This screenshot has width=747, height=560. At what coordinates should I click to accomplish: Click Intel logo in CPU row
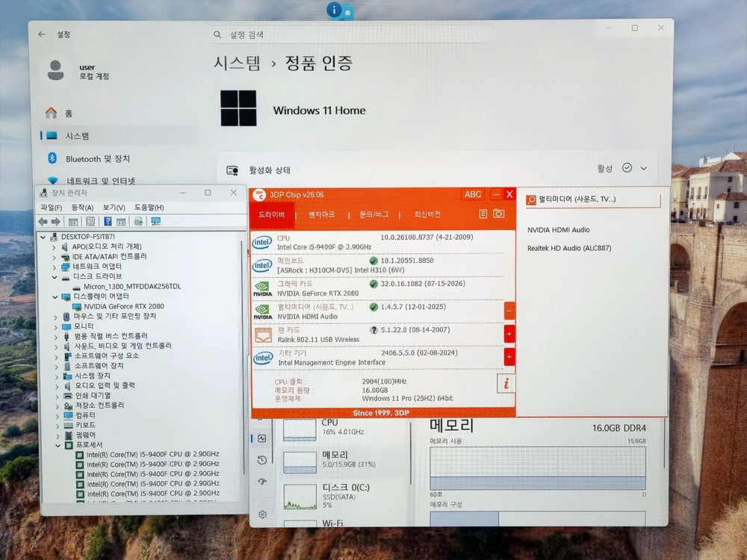point(262,242)
